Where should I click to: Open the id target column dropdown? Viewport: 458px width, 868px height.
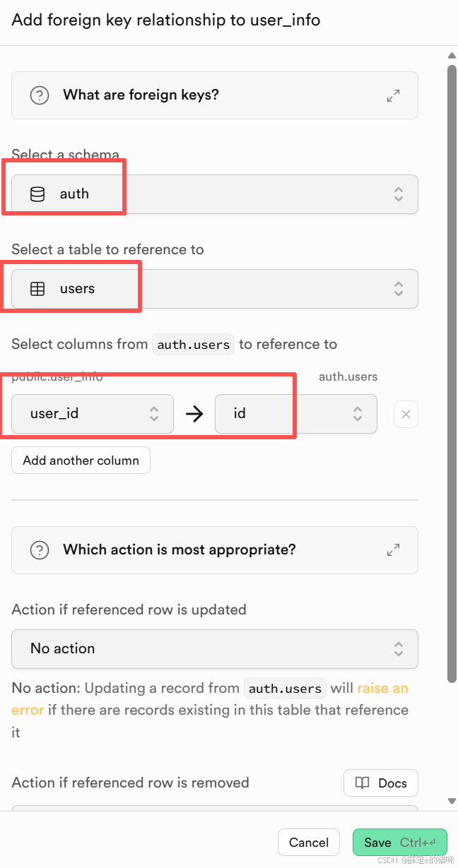pos(295,414)
